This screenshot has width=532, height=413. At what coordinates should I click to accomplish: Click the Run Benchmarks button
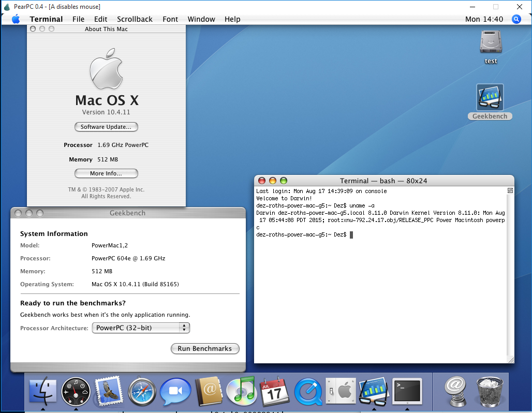[x=205, y=348]
